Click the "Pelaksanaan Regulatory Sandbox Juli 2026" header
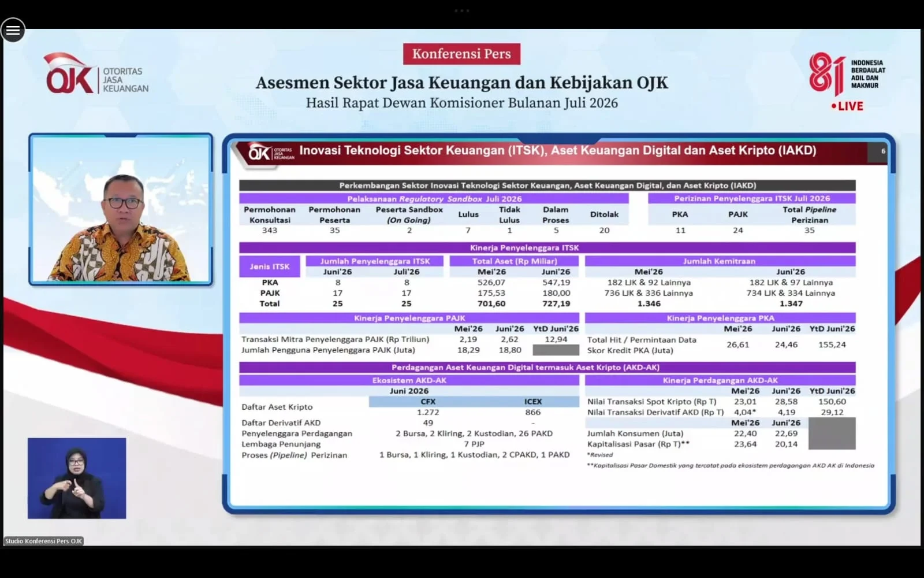This screenshot has height=578, width=924. (x=434, y=199)
